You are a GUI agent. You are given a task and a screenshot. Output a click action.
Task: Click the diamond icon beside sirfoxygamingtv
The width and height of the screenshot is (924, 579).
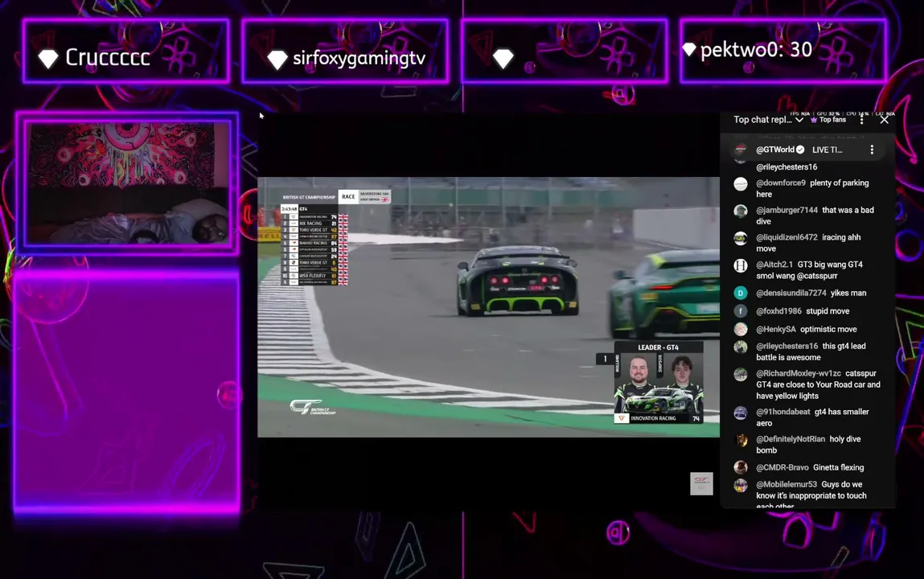click(x=277, y=59)
